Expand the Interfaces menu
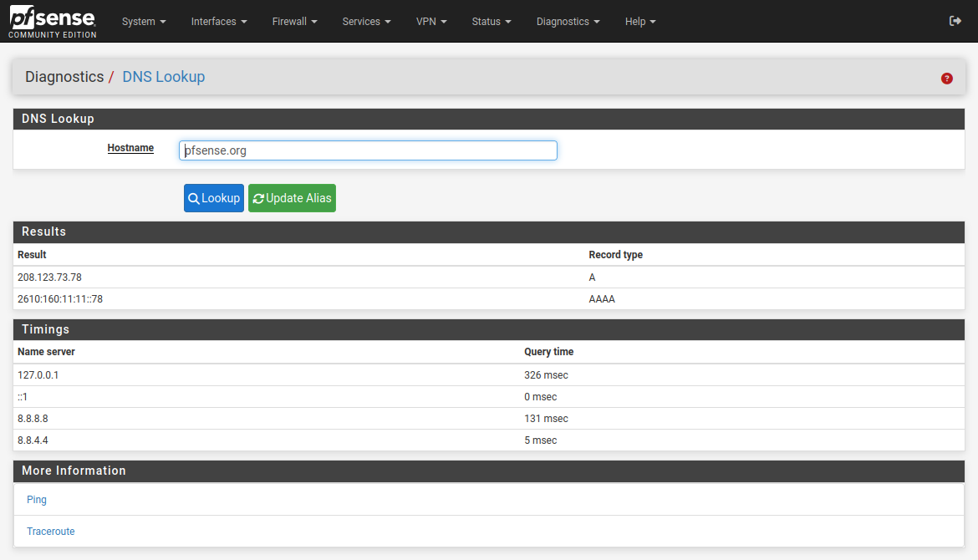 pos(219,21)
